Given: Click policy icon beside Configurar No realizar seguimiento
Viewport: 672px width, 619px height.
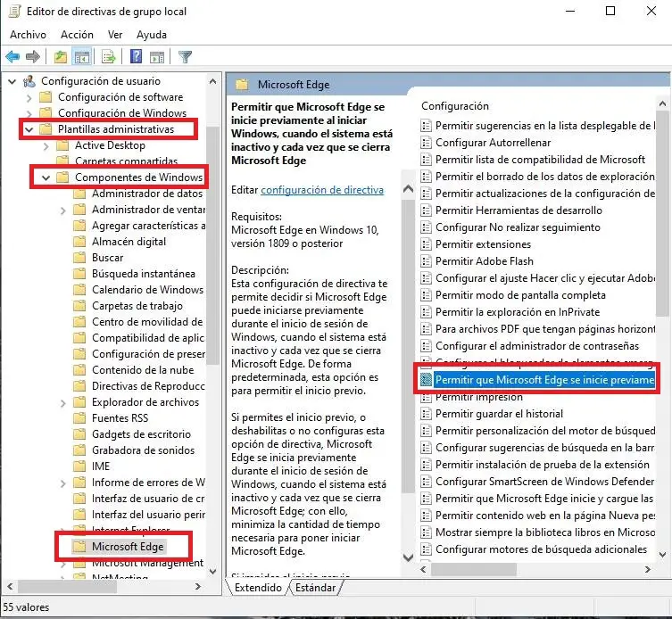Looking at the screenshot, I should [x=426, y=227].
